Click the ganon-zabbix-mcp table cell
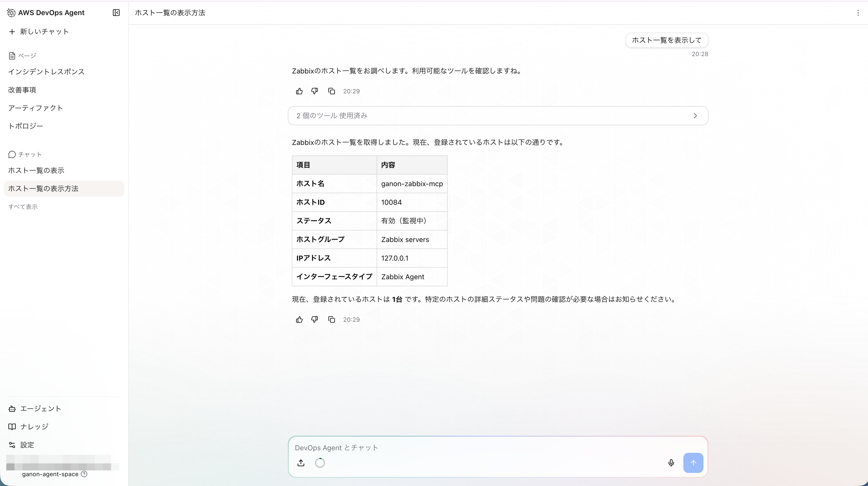 (x=412, y=184)
